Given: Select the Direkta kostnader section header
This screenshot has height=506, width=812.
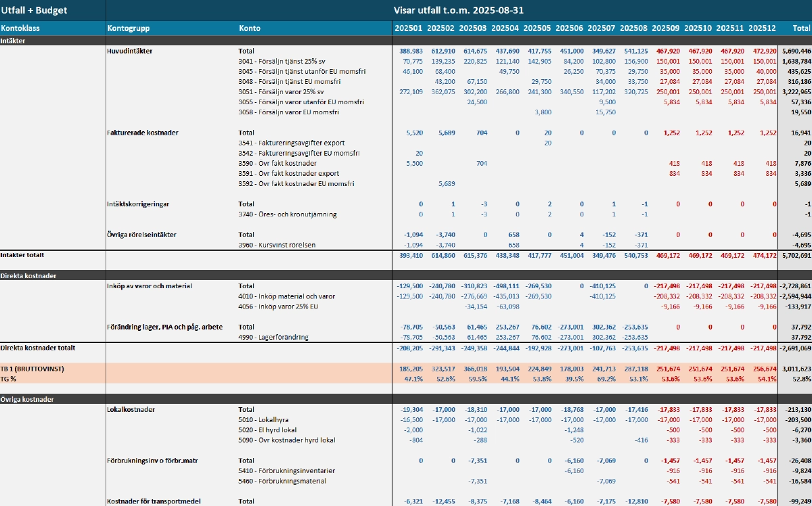Looking at the screenshot, I should click(x=28, y=276).
